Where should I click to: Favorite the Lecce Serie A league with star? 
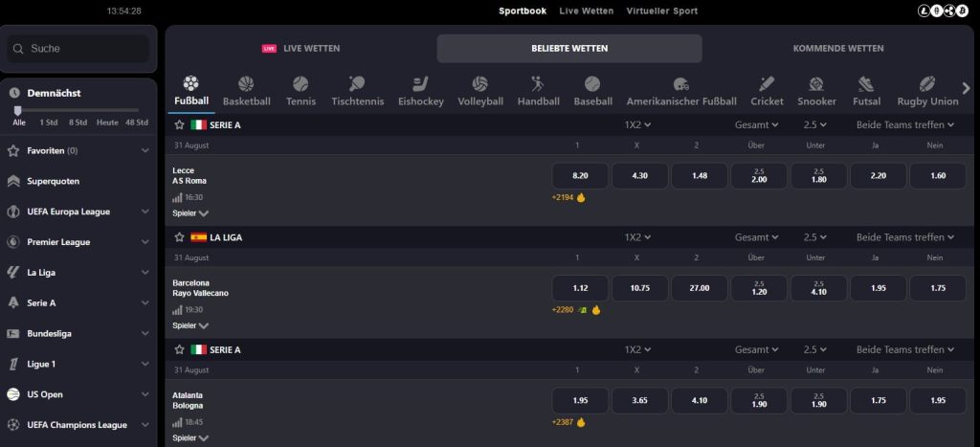(x=179, y=125)
